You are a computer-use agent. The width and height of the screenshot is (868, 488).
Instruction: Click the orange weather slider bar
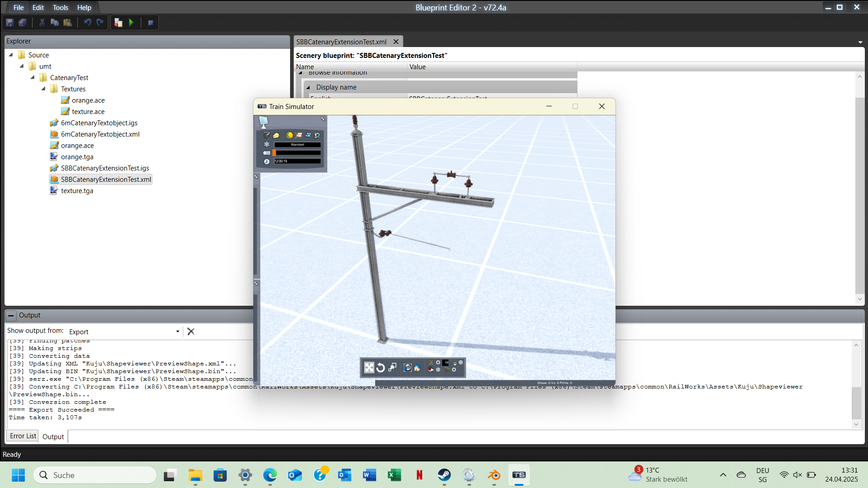click(x=297, y=153)
